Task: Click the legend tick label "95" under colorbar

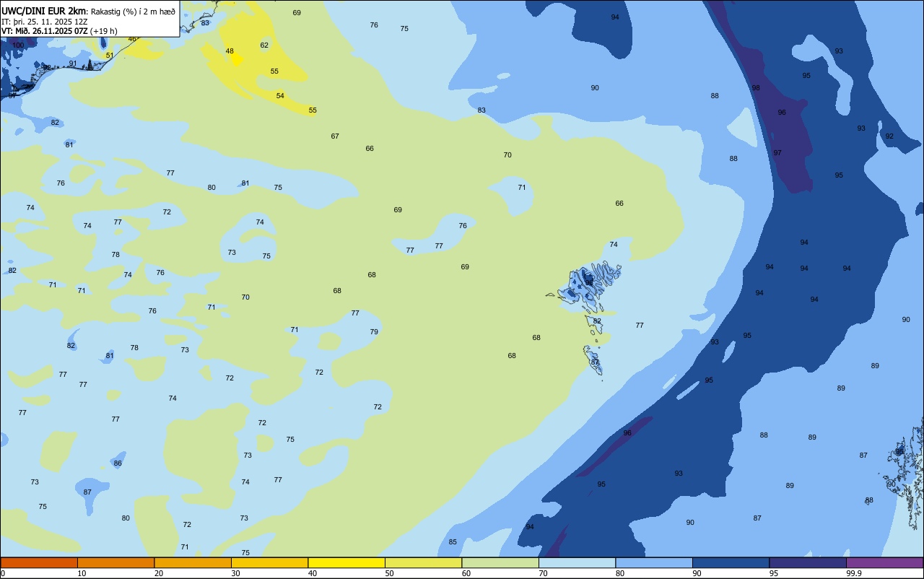Action: (775, 573)
